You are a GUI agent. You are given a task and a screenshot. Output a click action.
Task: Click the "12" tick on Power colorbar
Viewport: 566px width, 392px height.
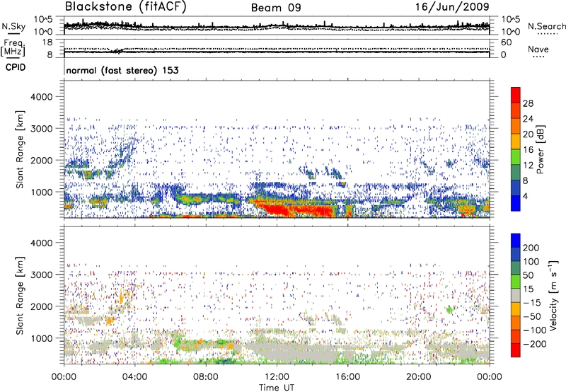pyautogui.click(x=528, y=166)
